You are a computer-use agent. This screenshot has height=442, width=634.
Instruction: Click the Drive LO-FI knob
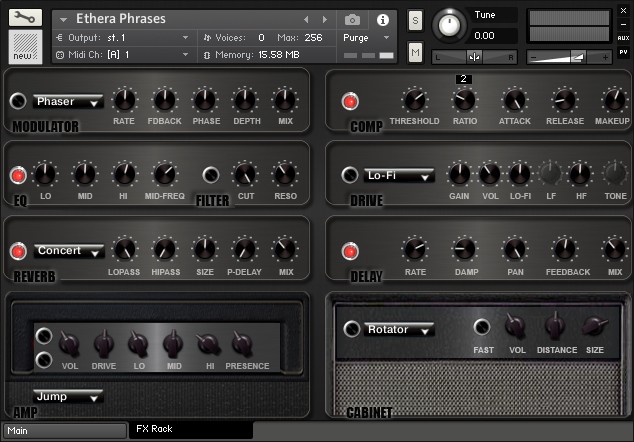point(520,174)
